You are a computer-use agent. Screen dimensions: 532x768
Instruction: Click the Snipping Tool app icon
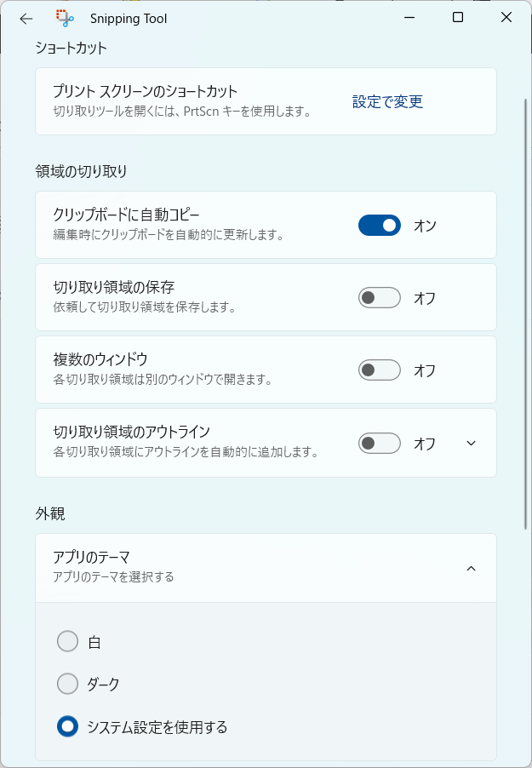point(65,18)
